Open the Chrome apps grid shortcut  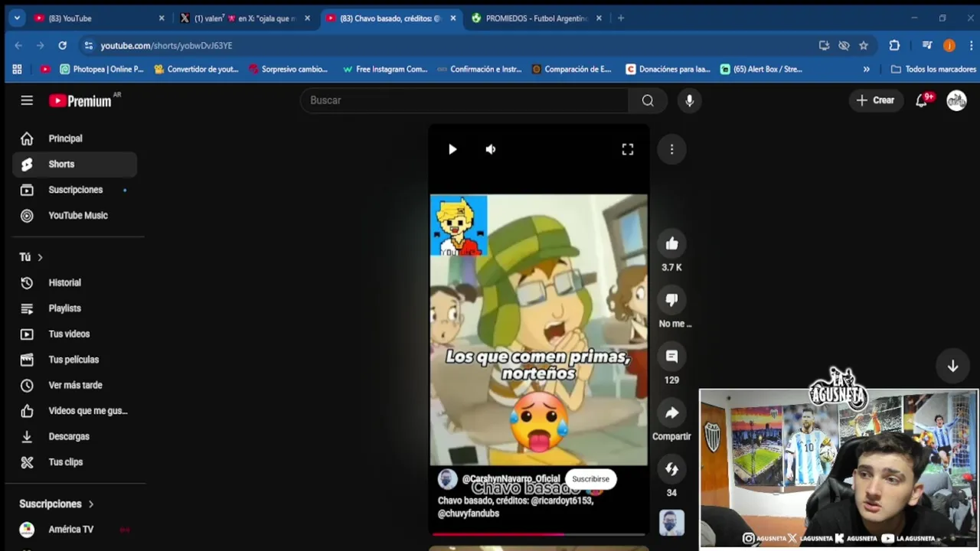[x=17, y=69]
